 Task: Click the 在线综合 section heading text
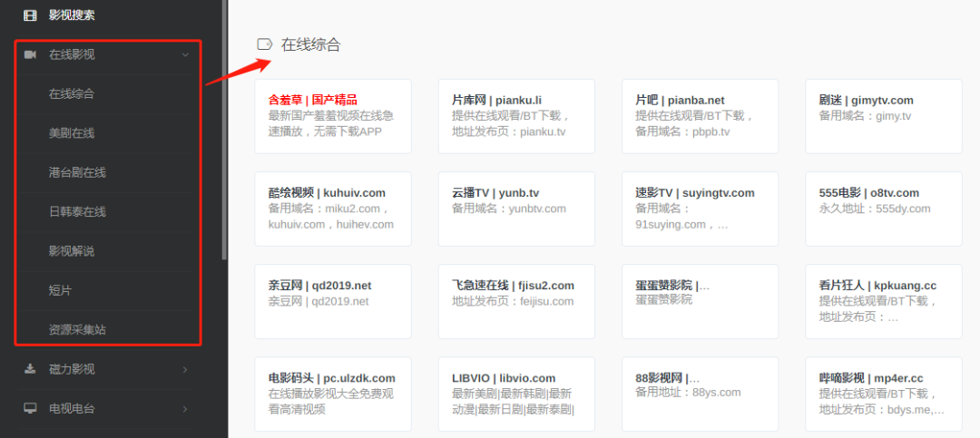[311, 44]
